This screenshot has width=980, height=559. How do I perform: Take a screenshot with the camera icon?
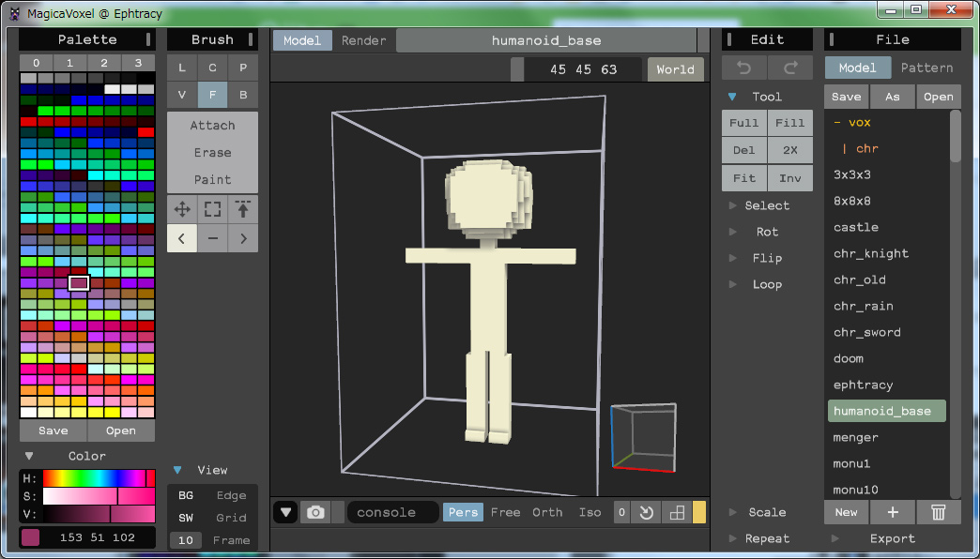pyautogui.click(x=315, y=512)
